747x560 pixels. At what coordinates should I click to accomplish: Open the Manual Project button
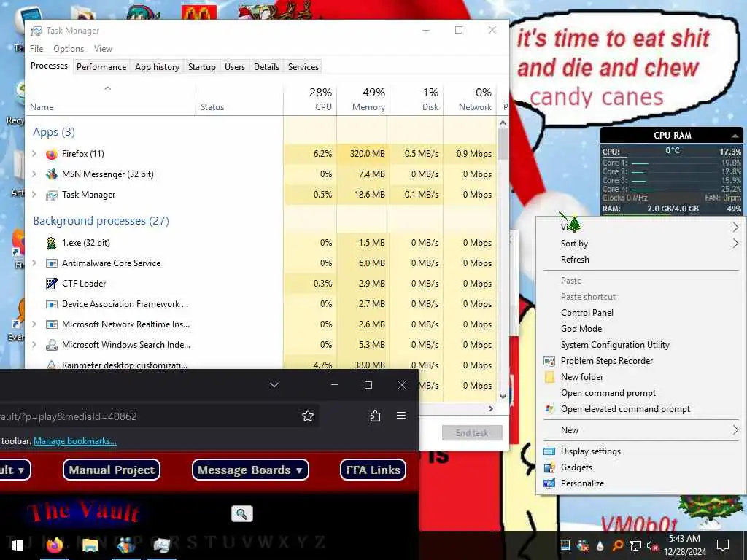click(x=112, y=470)
